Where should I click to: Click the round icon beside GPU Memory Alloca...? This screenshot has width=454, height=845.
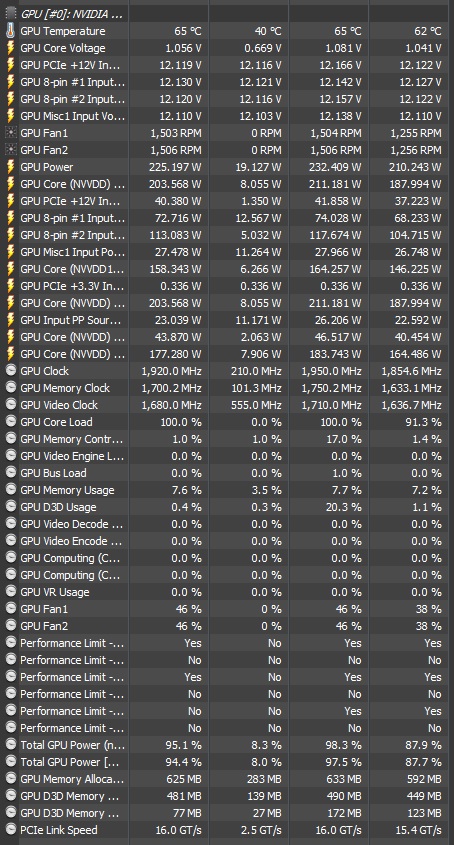tap(11, 779)
